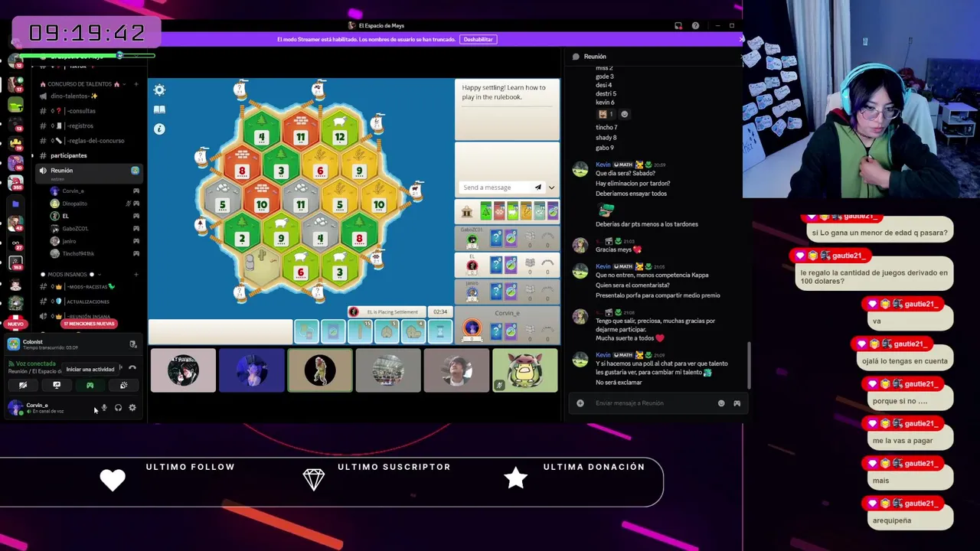This screenshot has height=551, width=980.
Task: Open the Colonist game settings gear
Action: (159, 90)
